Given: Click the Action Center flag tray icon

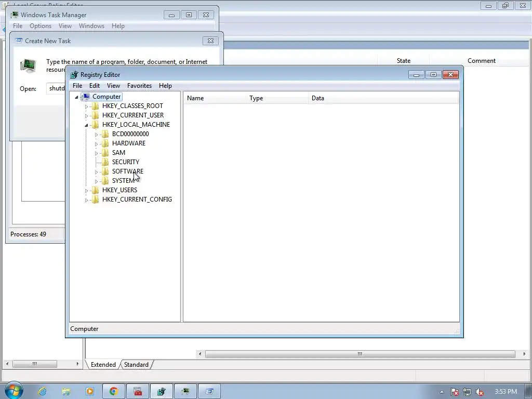Looking at the screenshot, I should coord(454,392).
